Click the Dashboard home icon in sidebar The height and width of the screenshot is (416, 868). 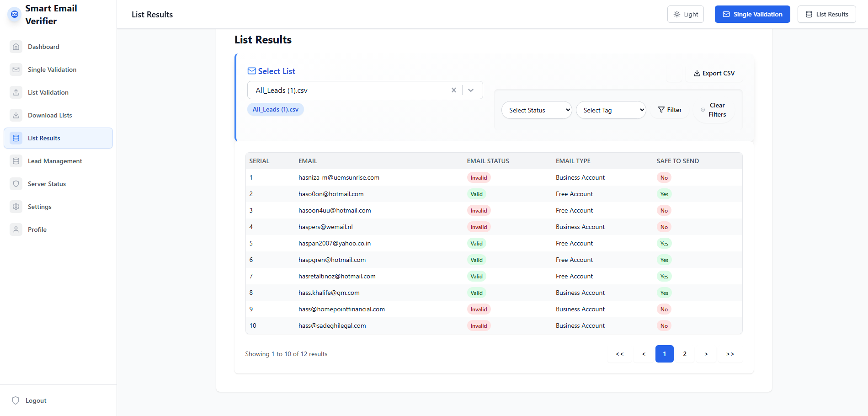[16, 47]
